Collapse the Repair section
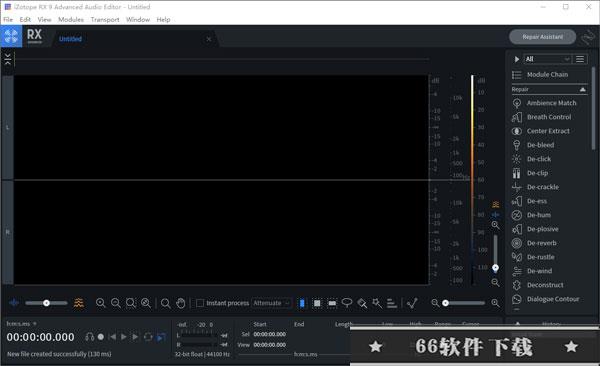 583,89
